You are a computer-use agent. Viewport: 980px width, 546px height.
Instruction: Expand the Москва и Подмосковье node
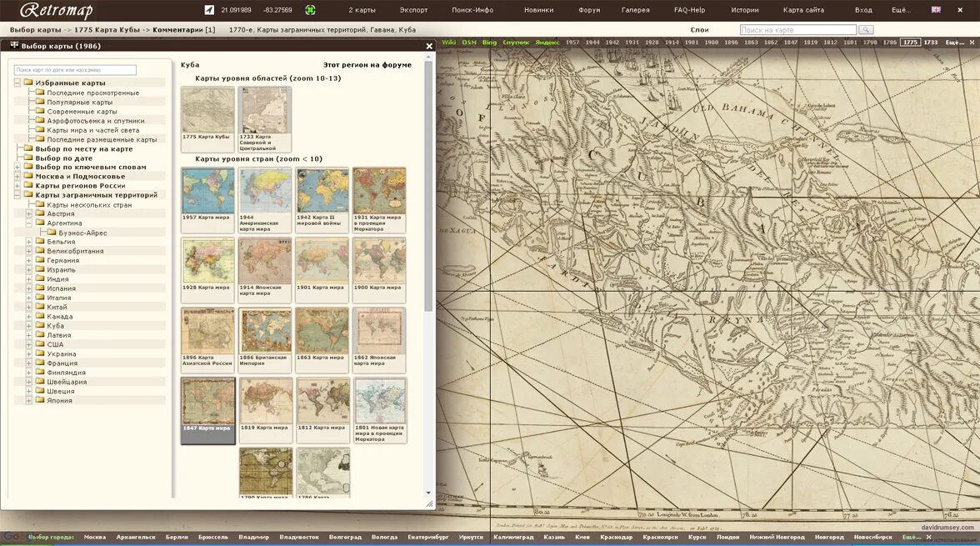tap(17, 177)
